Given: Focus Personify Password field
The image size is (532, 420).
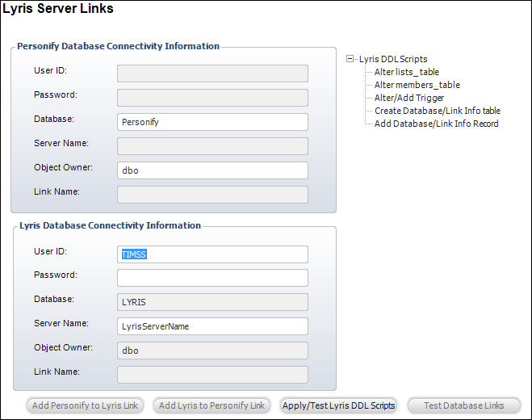Looking at the screenshot, I should pyautogui.click(x=213, y=98).
